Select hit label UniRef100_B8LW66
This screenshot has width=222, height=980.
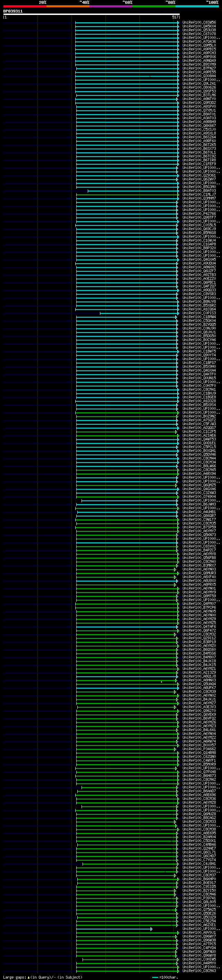pyautogui.click(x=199, y=466)
